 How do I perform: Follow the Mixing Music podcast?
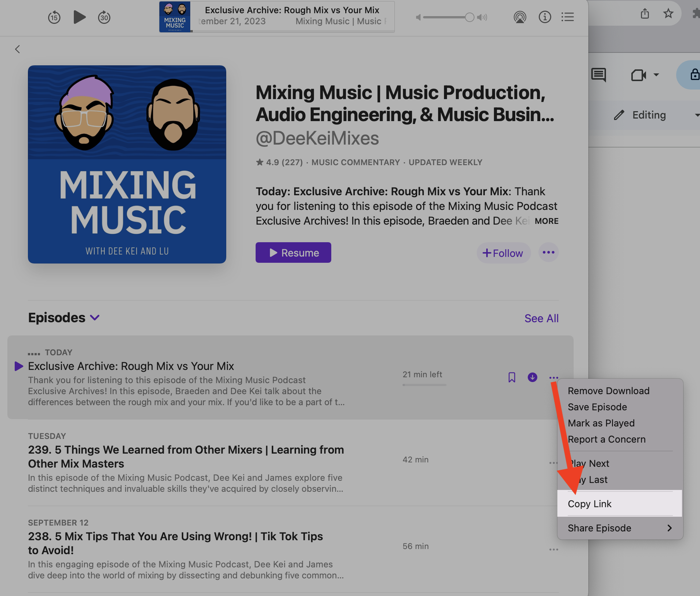[x=503, y=253]
